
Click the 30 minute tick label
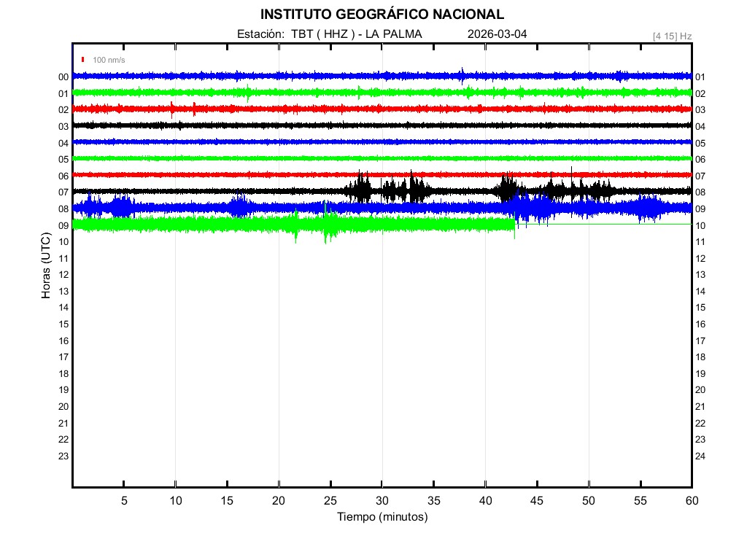coord(382,500)
